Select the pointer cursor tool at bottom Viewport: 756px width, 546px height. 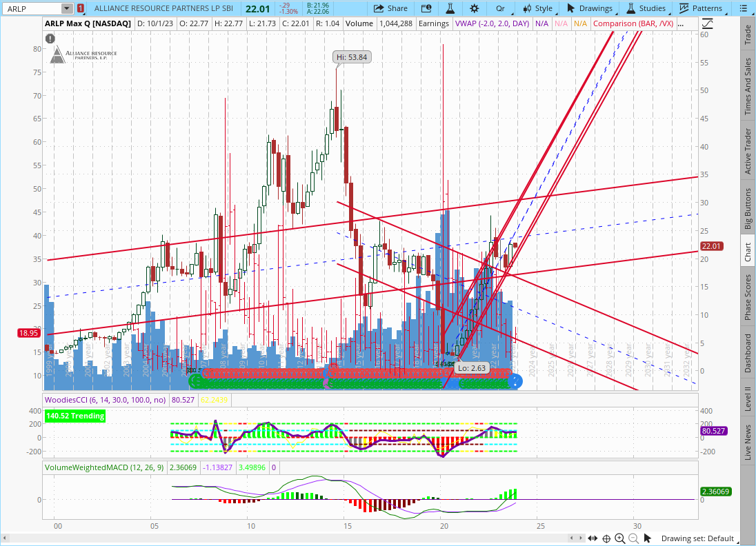pos(648,538)
